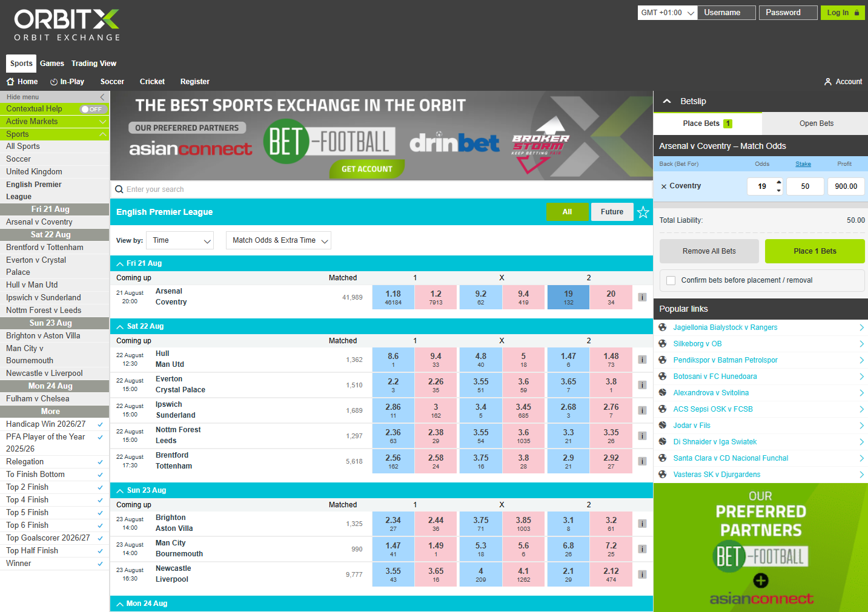This screenshot has height=612, width=868.
Task: Click the In-Play clock icon
Action: point(54,82)
